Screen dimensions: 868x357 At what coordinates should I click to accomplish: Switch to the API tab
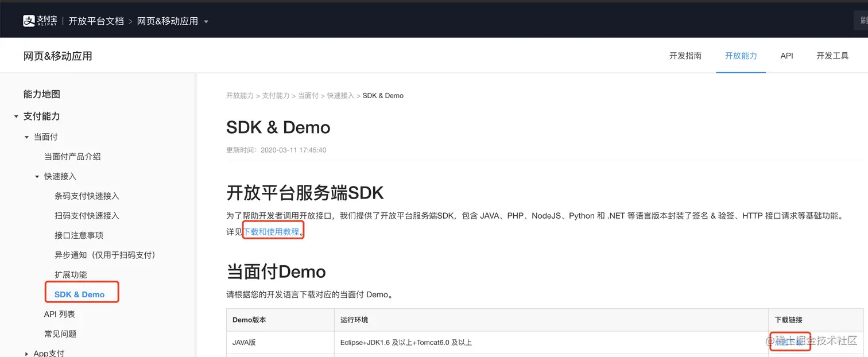(786, 56)
